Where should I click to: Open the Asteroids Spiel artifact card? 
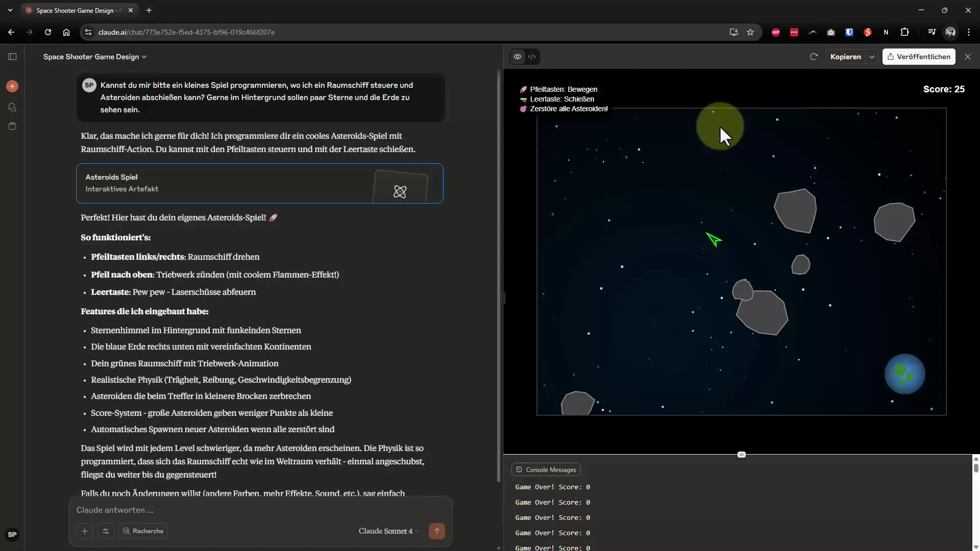point(260,183)
